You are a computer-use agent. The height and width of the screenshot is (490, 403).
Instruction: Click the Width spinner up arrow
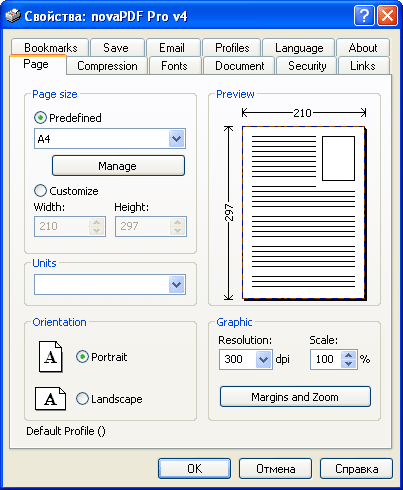(x=97, y=222)
